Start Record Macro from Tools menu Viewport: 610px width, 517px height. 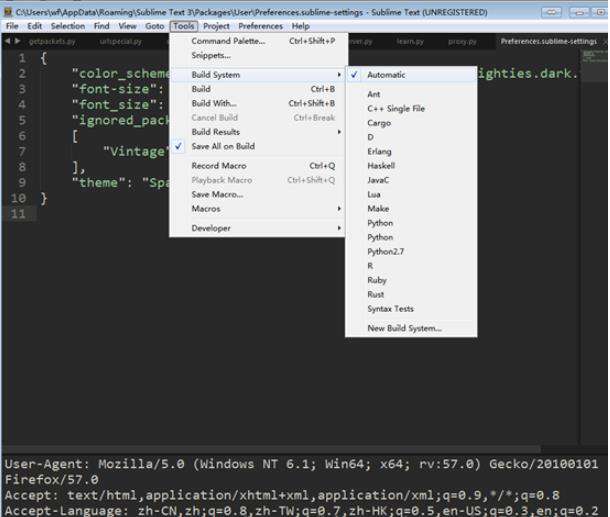[x=257, y=166]
